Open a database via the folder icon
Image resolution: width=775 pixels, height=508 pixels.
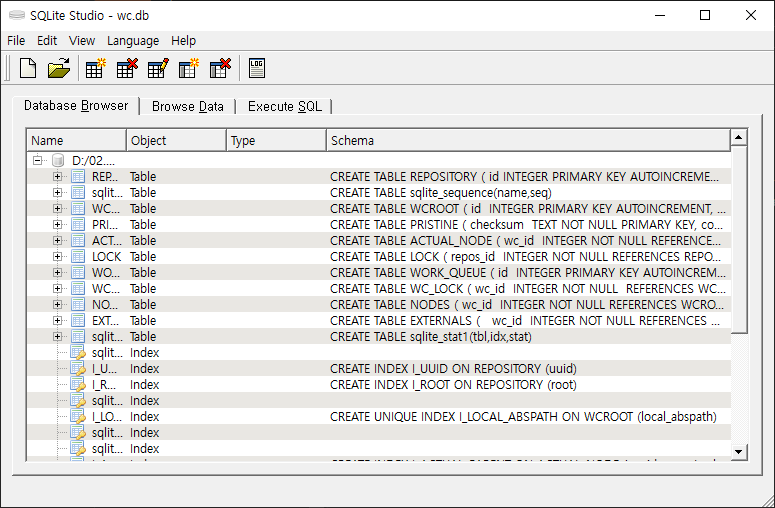pyautogui.click(x=59, y=68)
